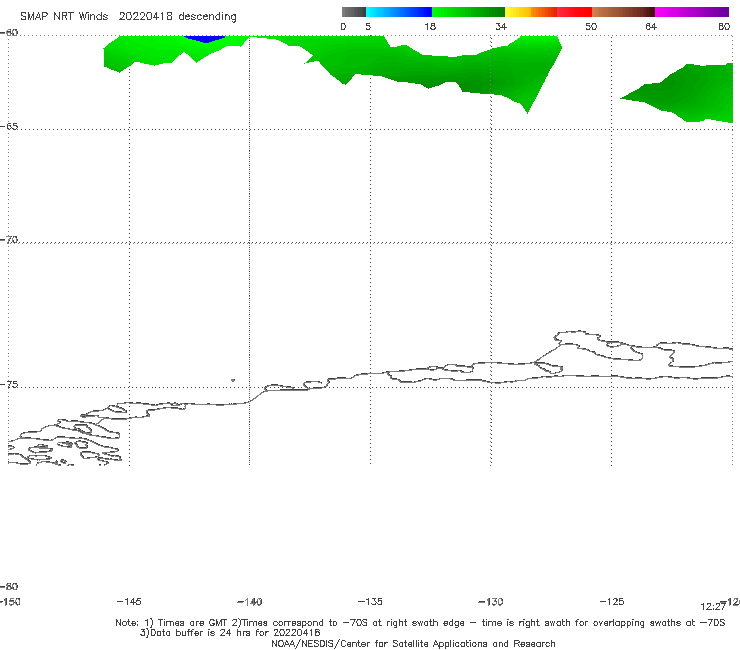
Task: Pick the gray segment of the color scale
Action: (x=354, y=12)
